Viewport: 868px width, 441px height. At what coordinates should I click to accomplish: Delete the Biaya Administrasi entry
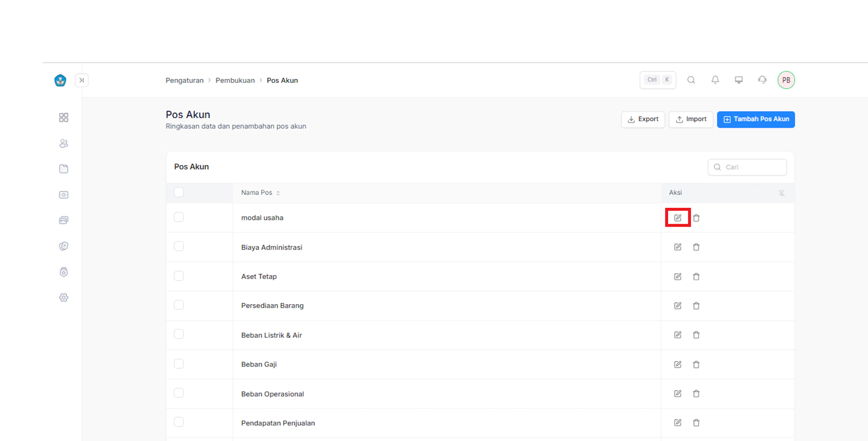pos(696,247)
